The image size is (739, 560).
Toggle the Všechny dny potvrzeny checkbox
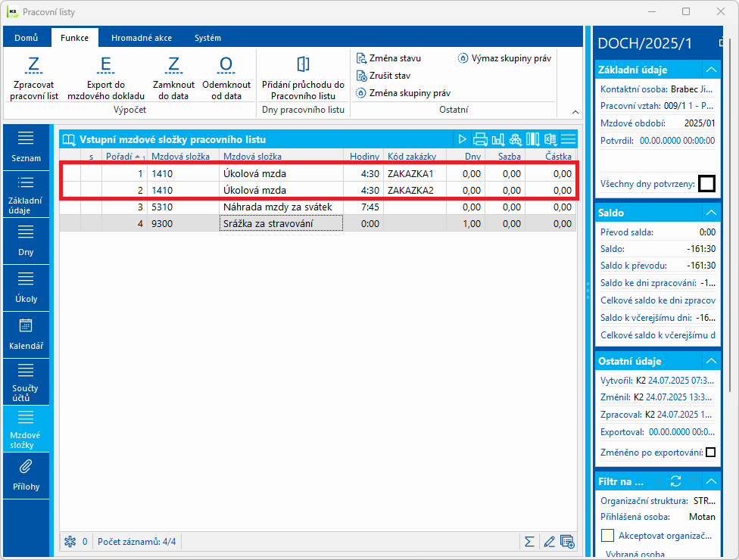point(706,184)
